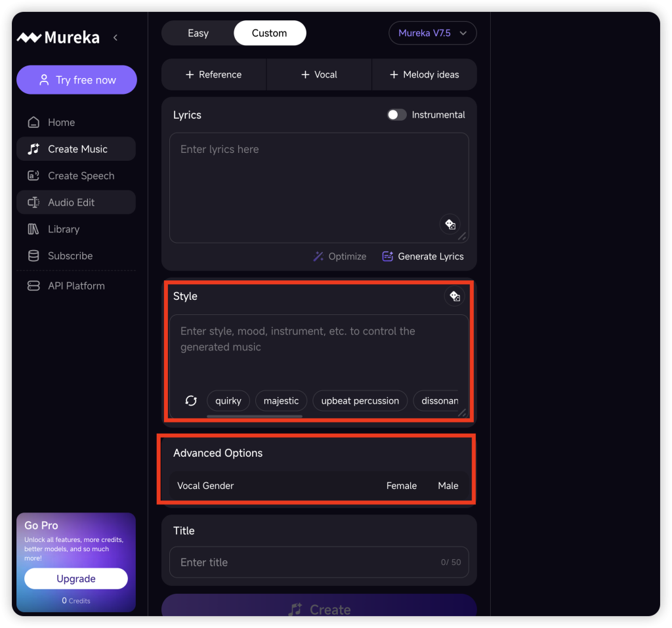Enable the Instrumental toggle
This screenshot has width=672, height=628.
[x=396, y=115]
